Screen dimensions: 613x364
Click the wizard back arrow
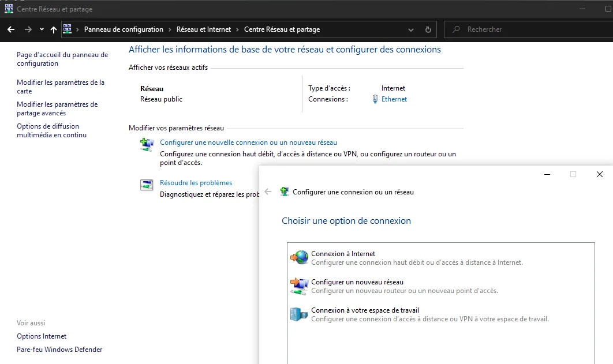pos(268,192)
